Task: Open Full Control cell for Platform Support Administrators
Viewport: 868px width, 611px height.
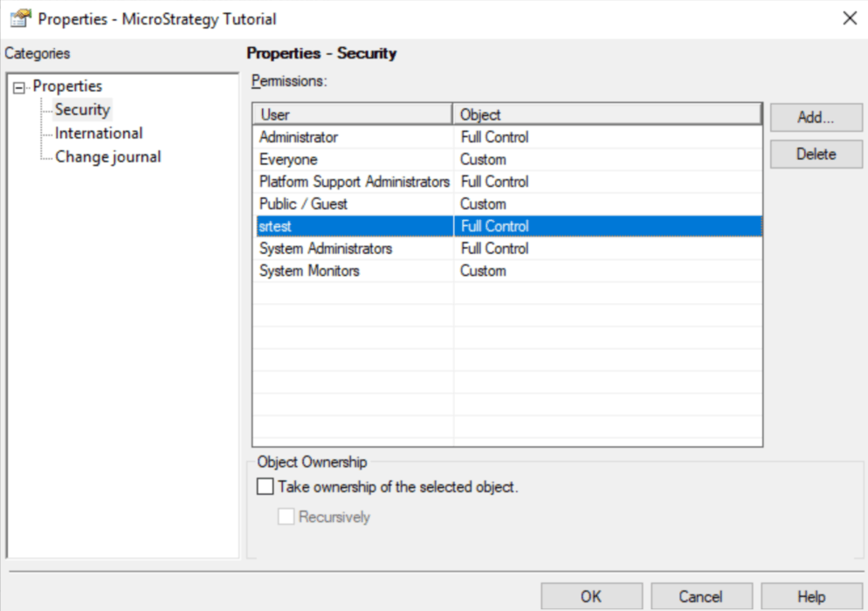Action: click(x=608, y=182)
